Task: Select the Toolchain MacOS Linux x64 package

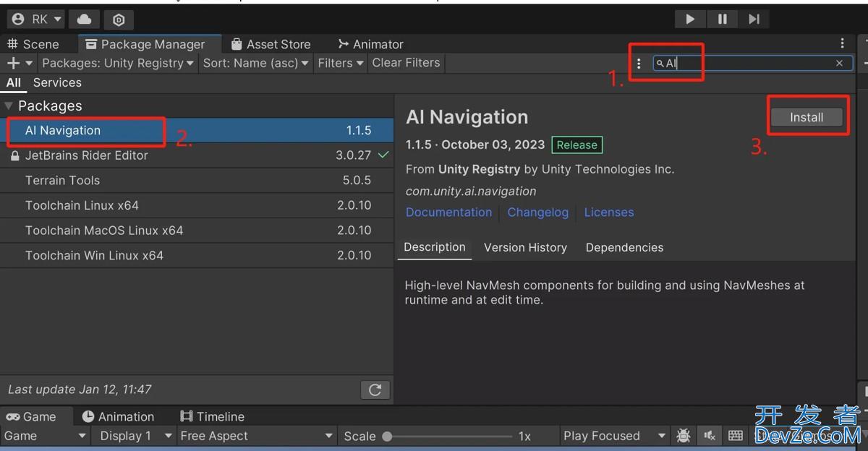Action: tap(197, 231)
